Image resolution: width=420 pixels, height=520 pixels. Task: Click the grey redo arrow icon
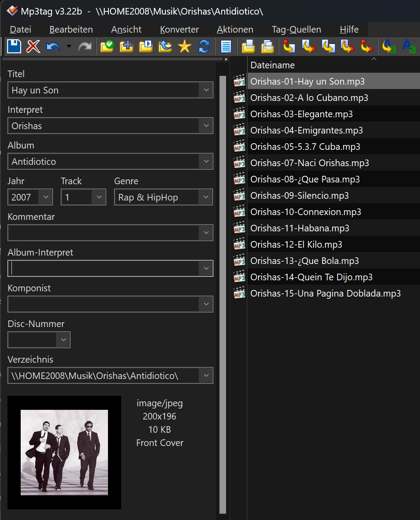pyautogui.click(x=85, y=46)
